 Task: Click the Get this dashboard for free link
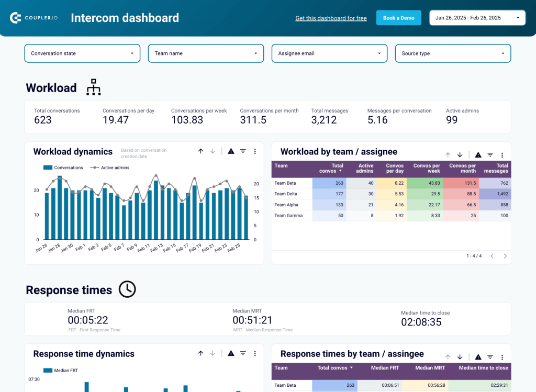coord(331,18)
